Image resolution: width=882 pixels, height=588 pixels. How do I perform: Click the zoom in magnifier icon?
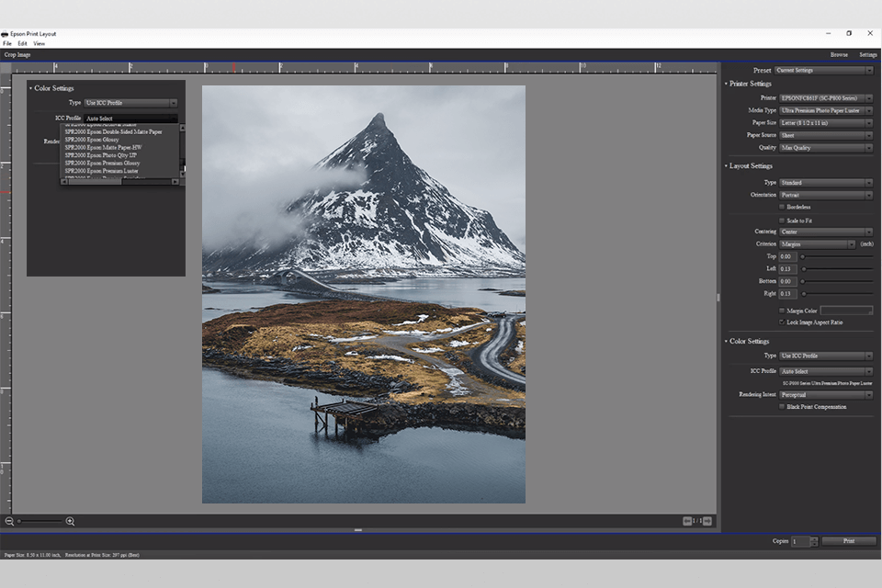(x=71, y=522)
